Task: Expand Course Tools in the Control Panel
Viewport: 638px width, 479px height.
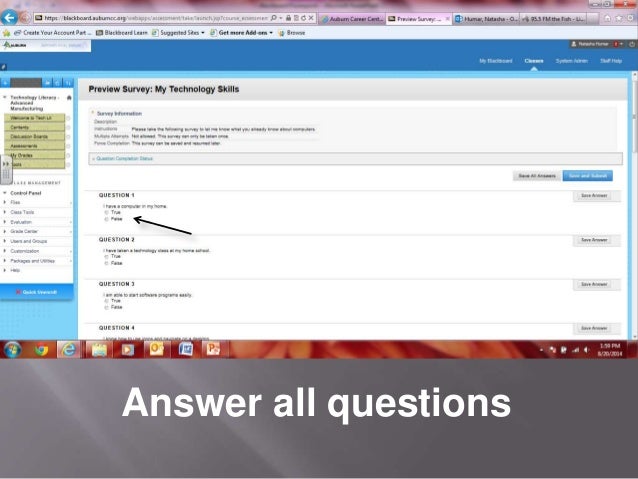Action: [x=5, y=212]
